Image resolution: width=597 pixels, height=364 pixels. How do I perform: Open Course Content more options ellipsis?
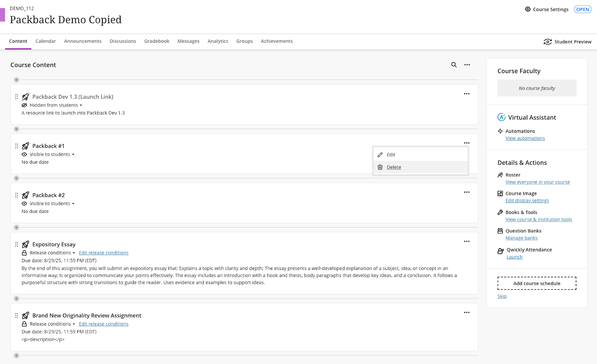pyautogui.click(x=467, y=65)
